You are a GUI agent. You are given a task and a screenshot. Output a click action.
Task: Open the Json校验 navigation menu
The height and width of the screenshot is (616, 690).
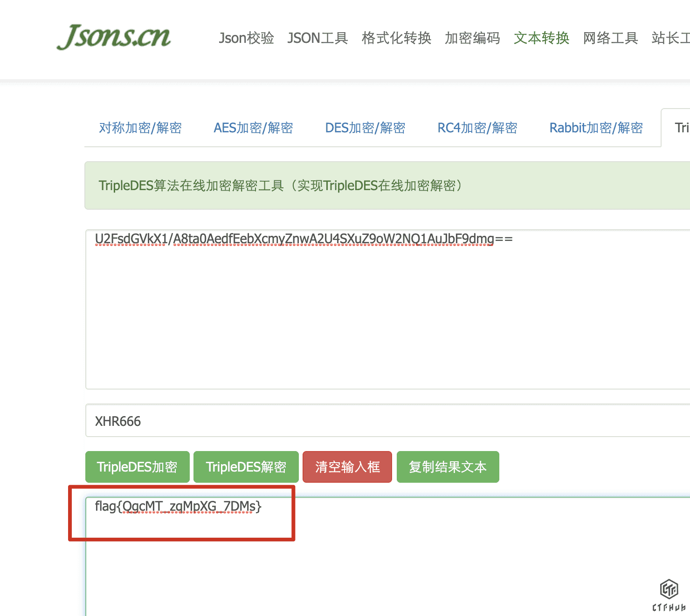pos(246,38)
